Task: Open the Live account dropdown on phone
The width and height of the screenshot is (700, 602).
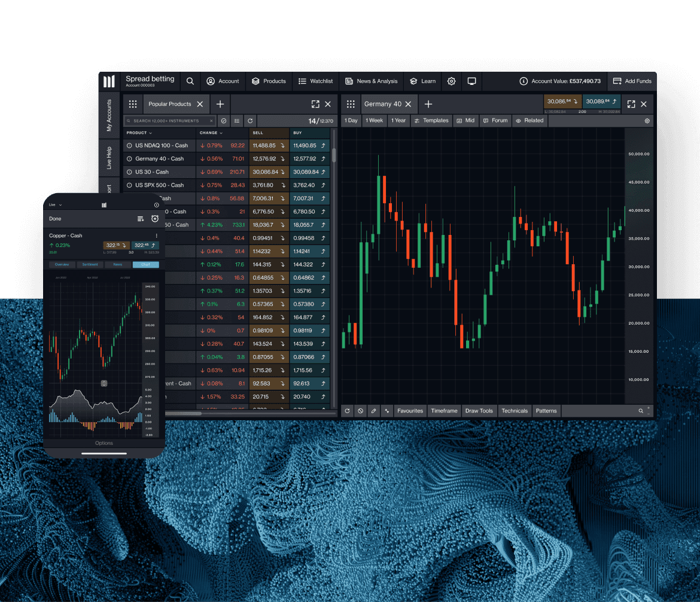Action: click(x=56, y=205)
